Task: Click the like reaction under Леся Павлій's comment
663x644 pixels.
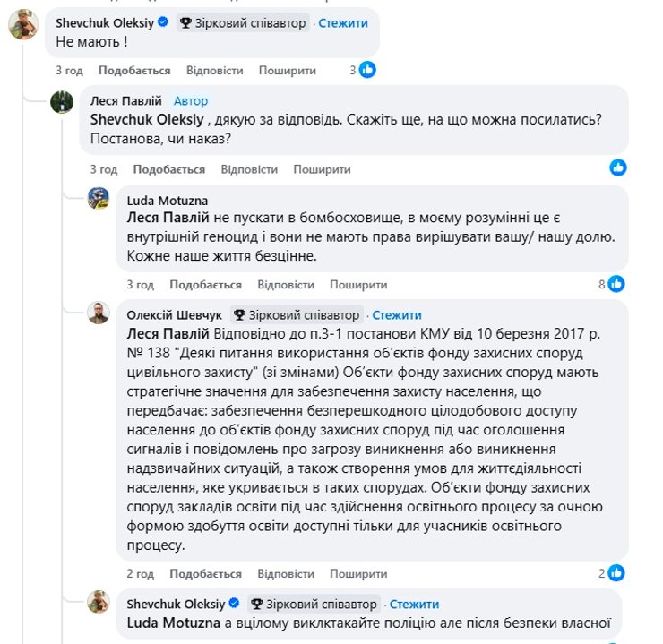Action: tap(617, 167)
